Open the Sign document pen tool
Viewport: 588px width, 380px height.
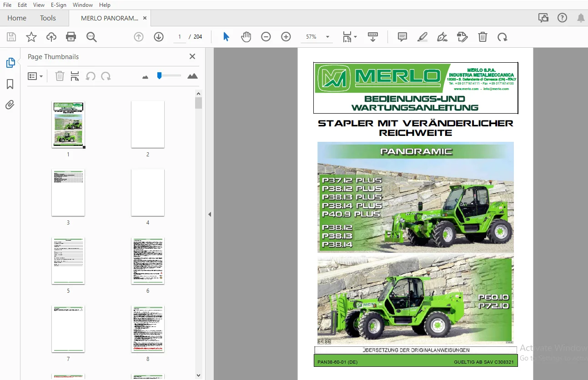coord(442,37)
